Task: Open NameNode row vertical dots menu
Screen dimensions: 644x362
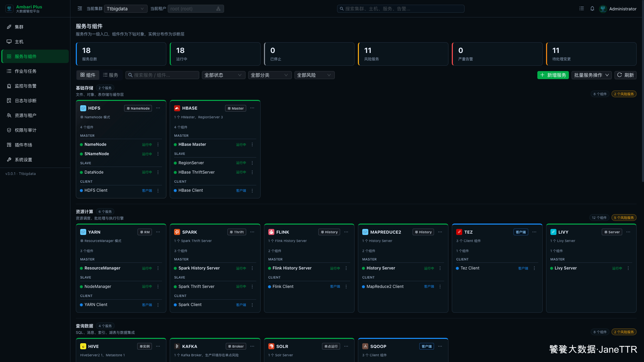Action: [158, 144]
